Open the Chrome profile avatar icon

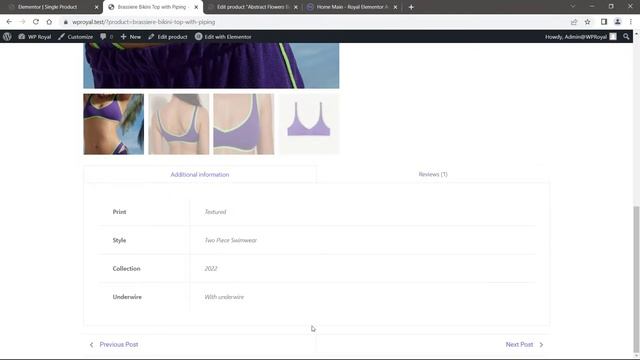pyautogui.click(x=618, y=22)
